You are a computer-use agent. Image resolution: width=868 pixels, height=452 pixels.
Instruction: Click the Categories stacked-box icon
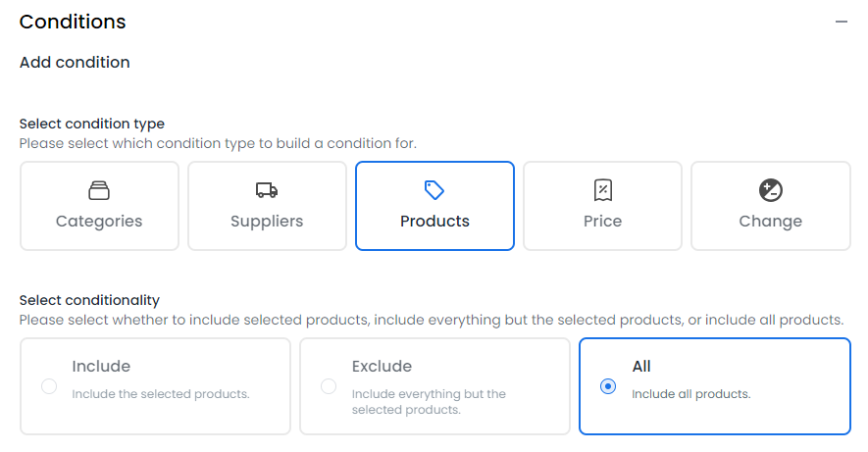[x=99, y=190]
